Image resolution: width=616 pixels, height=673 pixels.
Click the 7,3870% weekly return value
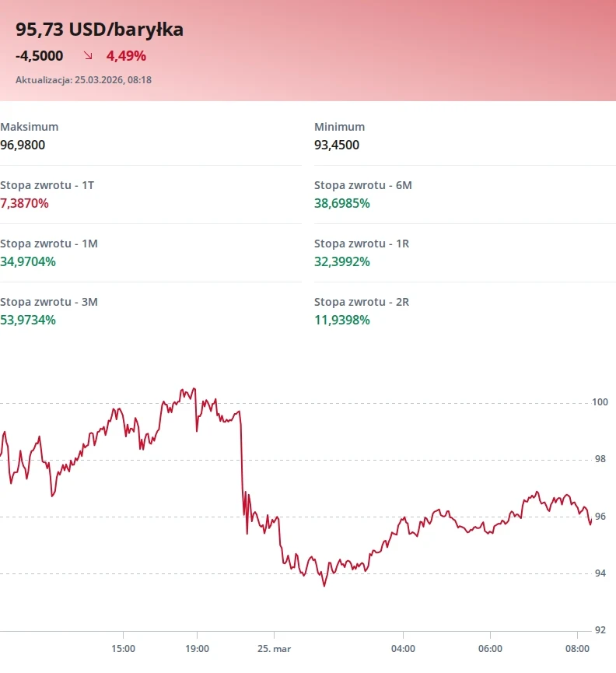pos(24,203)
